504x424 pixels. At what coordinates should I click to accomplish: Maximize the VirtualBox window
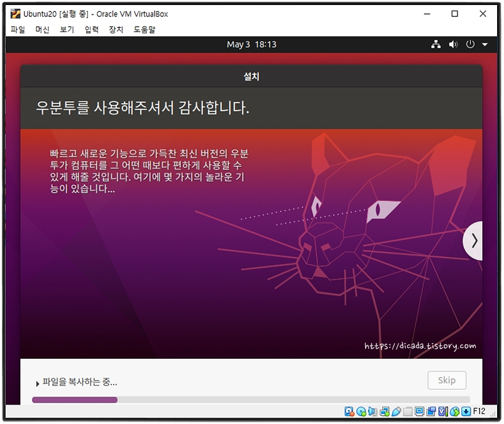(x=454, y=14)
